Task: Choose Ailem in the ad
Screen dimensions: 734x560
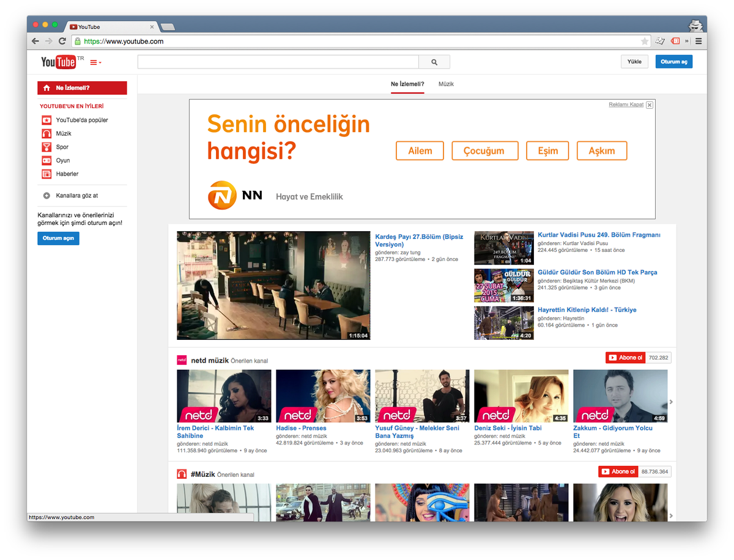Action: click(420, 151)
